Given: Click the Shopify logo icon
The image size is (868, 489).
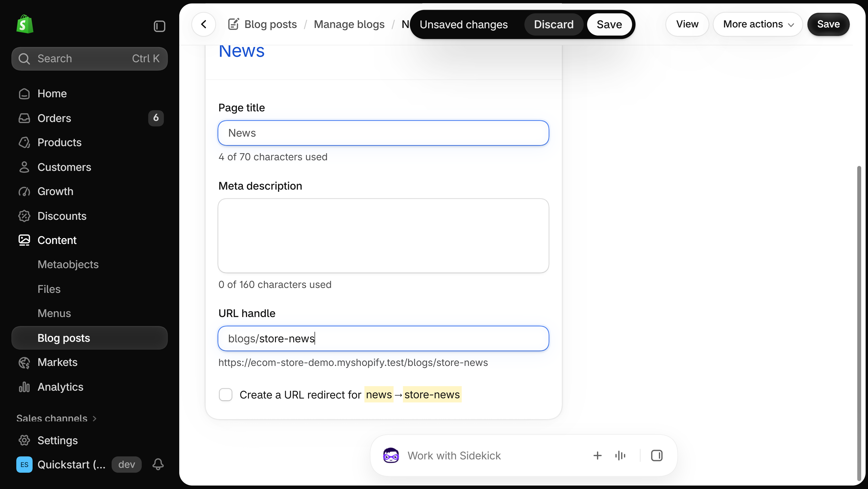Looking at the screenshot, I should (25, 24).
